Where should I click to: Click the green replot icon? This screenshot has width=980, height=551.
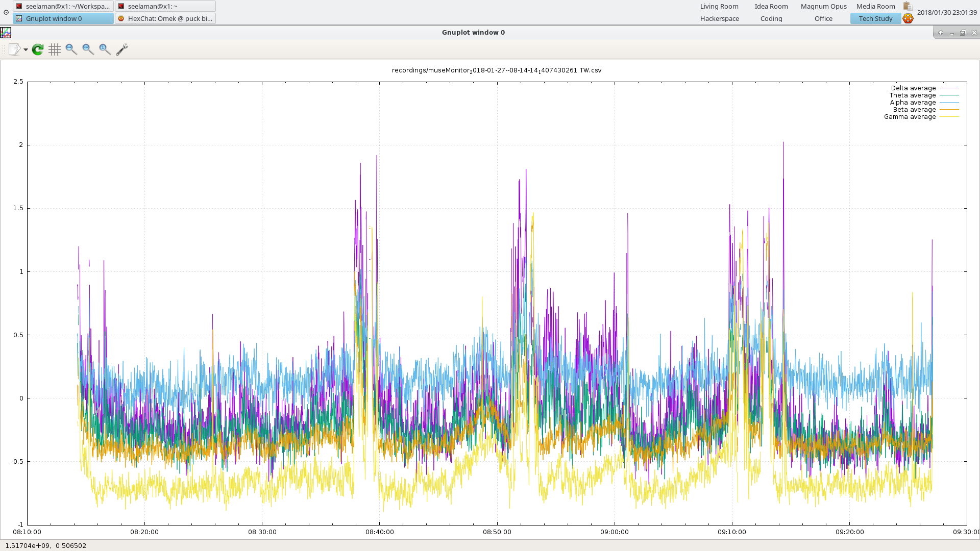38,49
